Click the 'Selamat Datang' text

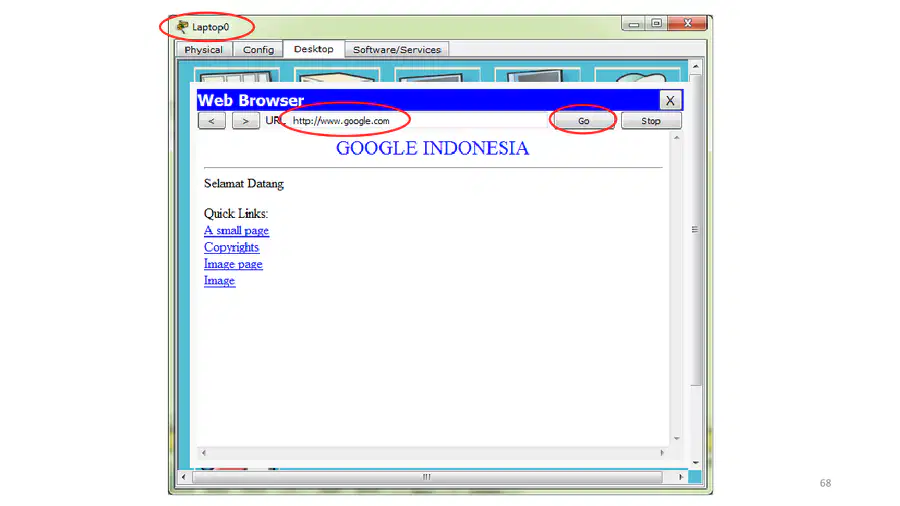click(x=244, y=184)
